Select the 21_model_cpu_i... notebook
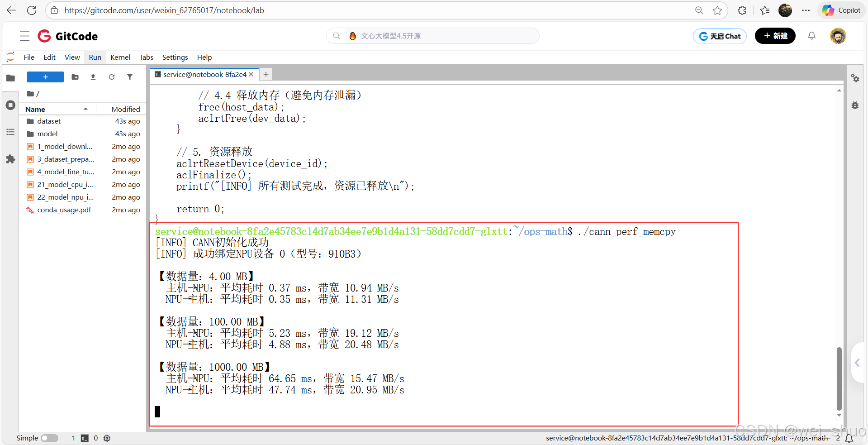This screenshot has width=868, height=445. [83, 184]
